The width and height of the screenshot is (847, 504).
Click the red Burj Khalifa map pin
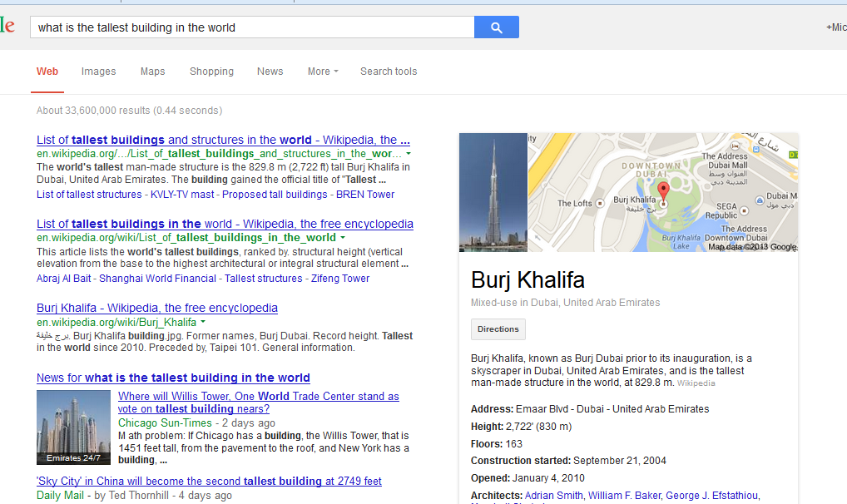663,193
